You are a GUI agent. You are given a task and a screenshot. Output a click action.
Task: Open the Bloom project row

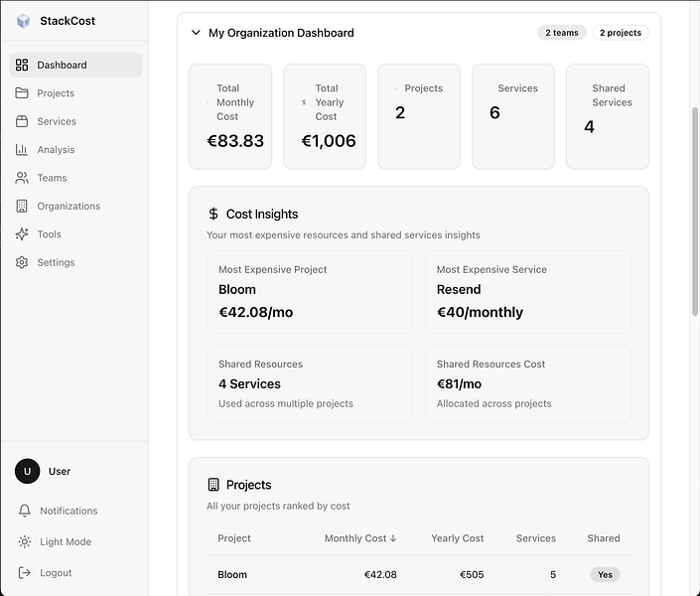click(x=232, y=574)
